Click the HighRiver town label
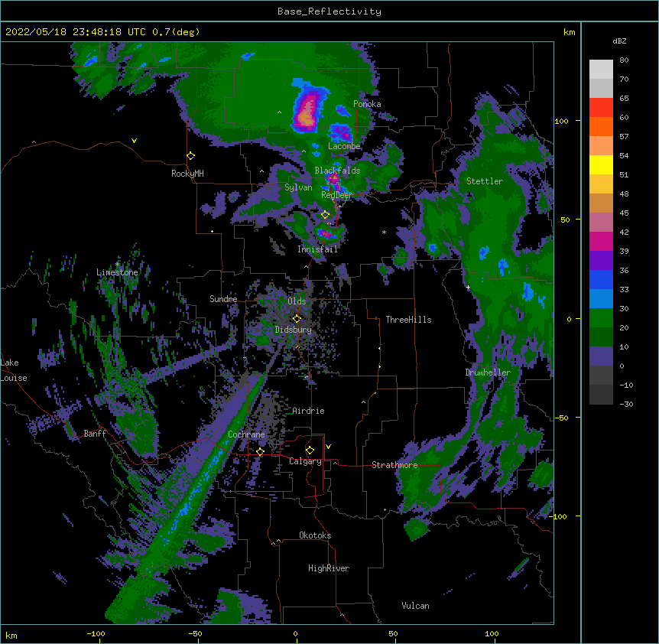This screenshot has width=659, height=644. (x=329, y=568)
